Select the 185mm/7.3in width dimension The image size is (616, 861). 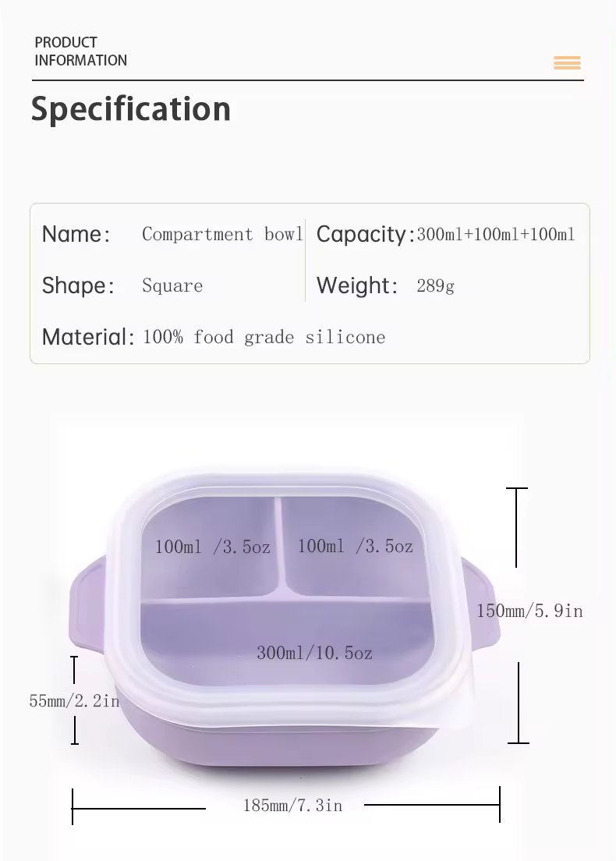coord(292,806)
